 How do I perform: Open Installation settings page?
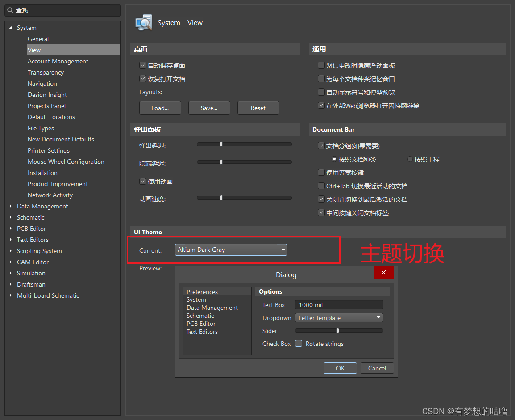42,173
